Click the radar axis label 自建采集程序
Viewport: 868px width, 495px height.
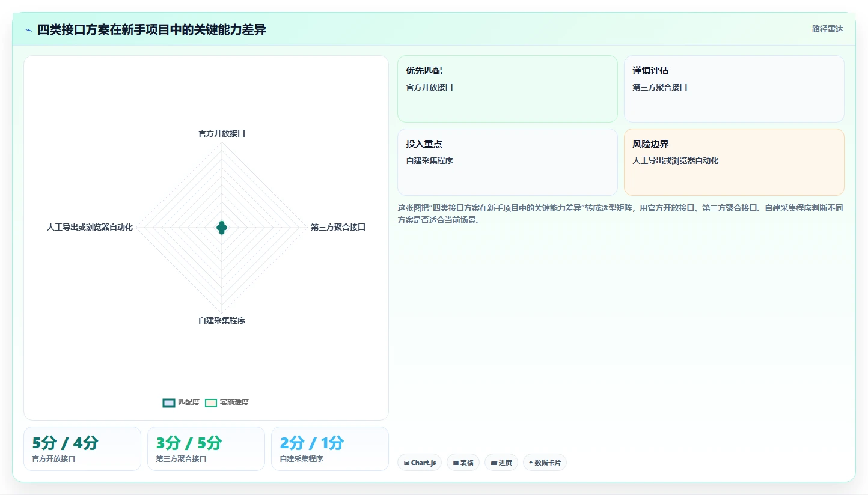(x=222, y=320)
